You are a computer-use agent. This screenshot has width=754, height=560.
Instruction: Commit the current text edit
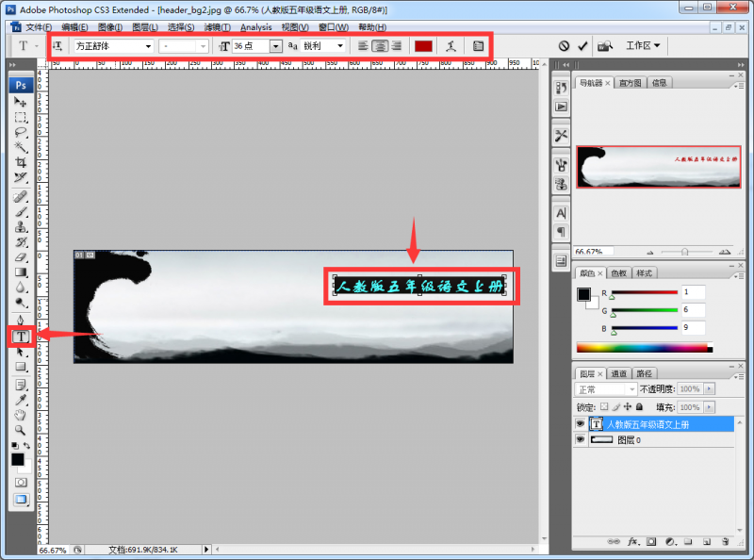(582, 46)
